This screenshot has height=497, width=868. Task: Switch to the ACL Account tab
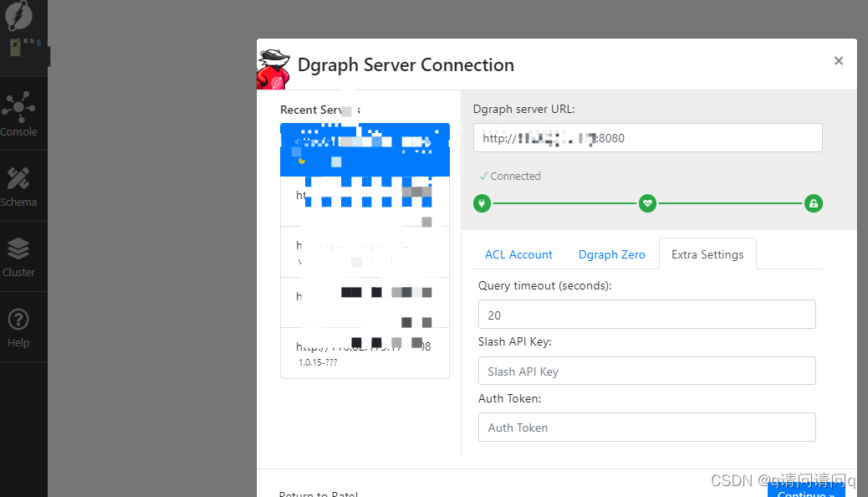(518, 254)
